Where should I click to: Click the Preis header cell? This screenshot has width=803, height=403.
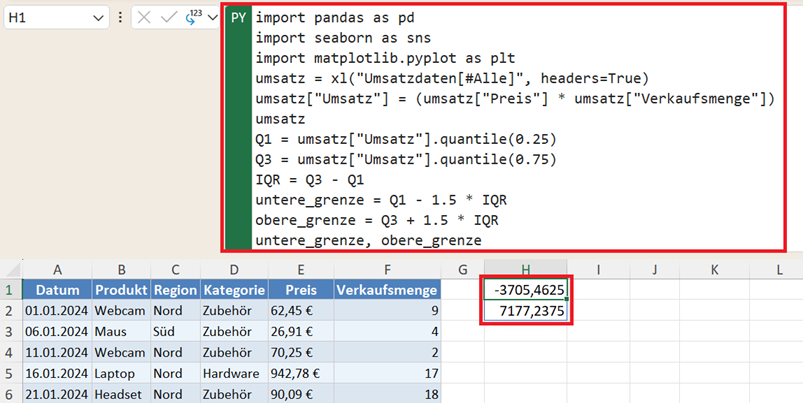tap(301, 290)
